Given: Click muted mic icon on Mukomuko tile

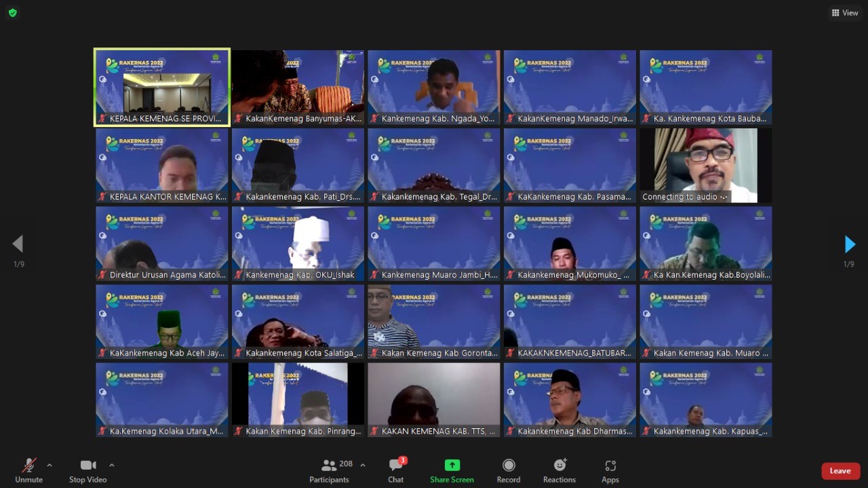Looking at the screenshot, I should coord(511,275).
